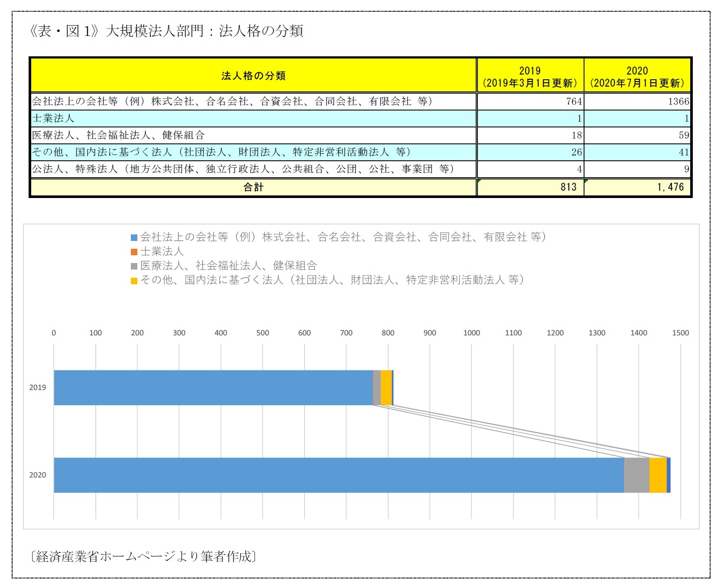Select the 医療法人、社会福祉法人、健保組合 row
724x588 pixels.
(173, 135)
